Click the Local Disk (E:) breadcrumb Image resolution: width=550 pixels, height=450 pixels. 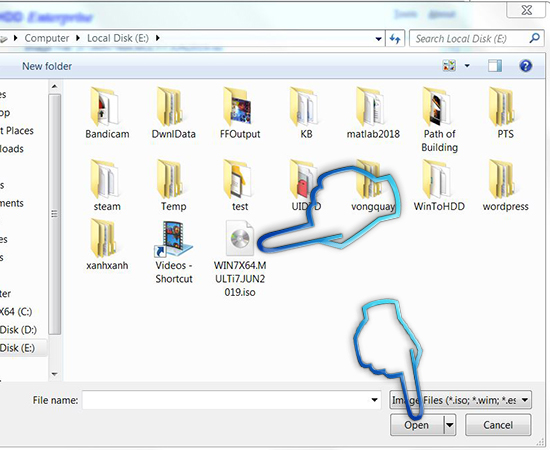point(118,38)
